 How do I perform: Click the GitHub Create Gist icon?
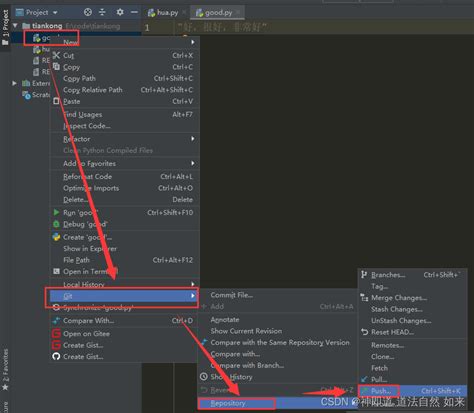pos(56,356)
